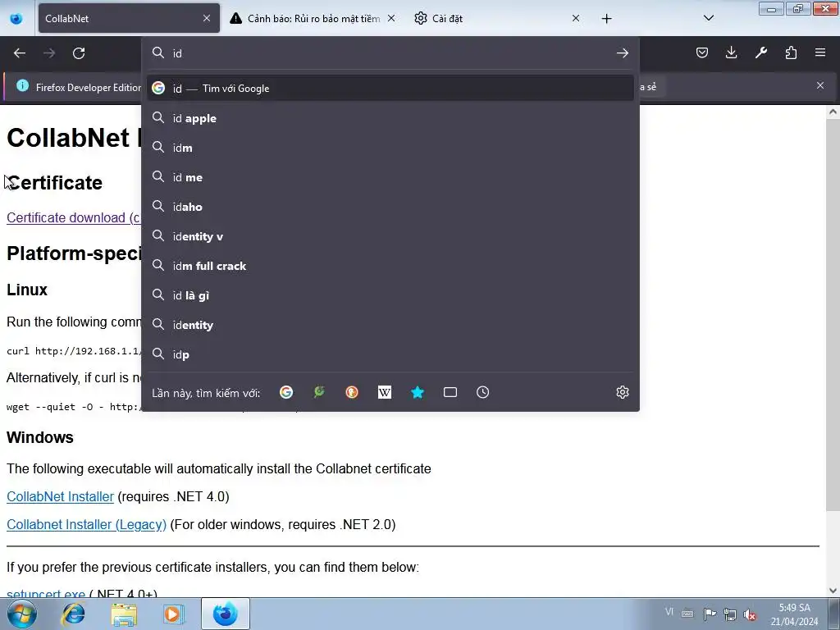The width and height of the screenshot is (840, 630).
Task: Expand the list all tabs chevron
Action: point(708,18)
